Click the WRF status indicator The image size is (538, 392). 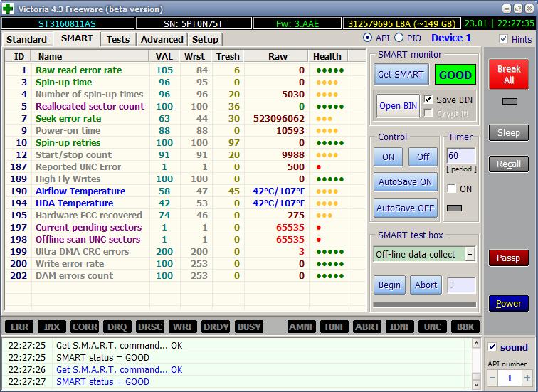tap(183, 327)
